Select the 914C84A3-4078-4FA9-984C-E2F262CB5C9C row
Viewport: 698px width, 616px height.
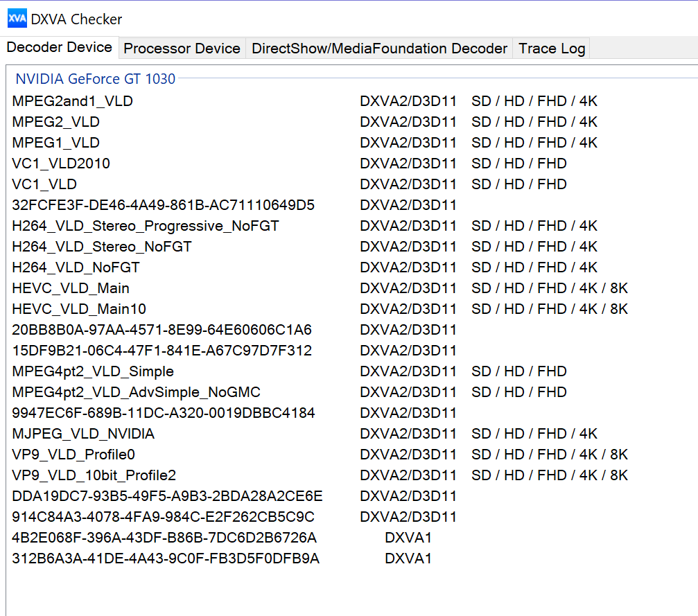coord(351,516)
